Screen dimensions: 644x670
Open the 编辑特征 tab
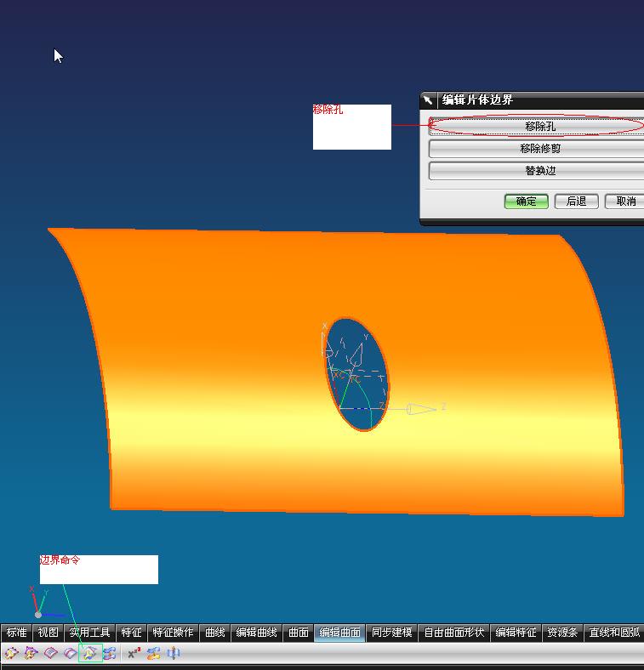click(516, 633)
